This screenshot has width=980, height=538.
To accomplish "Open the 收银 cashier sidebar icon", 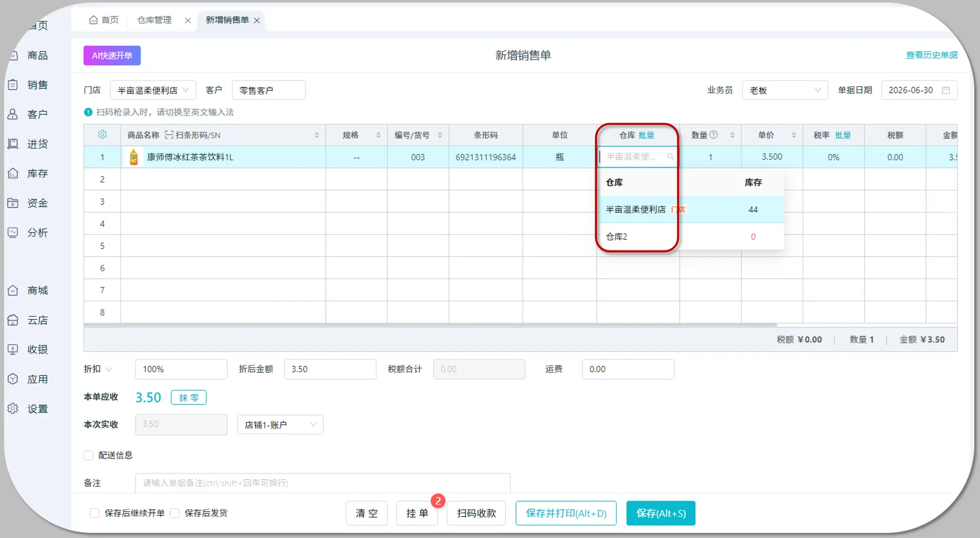I will 13,350.
